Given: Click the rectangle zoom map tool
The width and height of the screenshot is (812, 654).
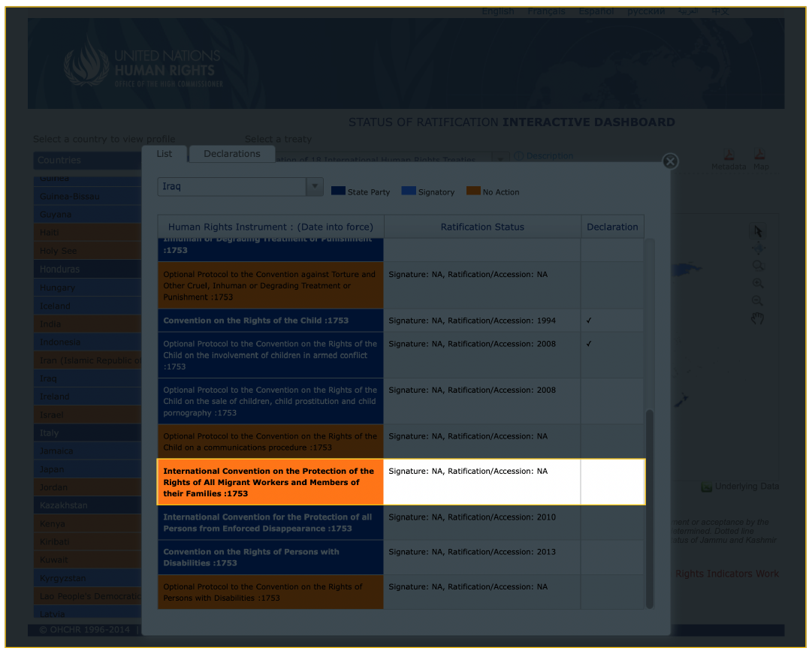Looking at the screenshot, I should (758, 266).
